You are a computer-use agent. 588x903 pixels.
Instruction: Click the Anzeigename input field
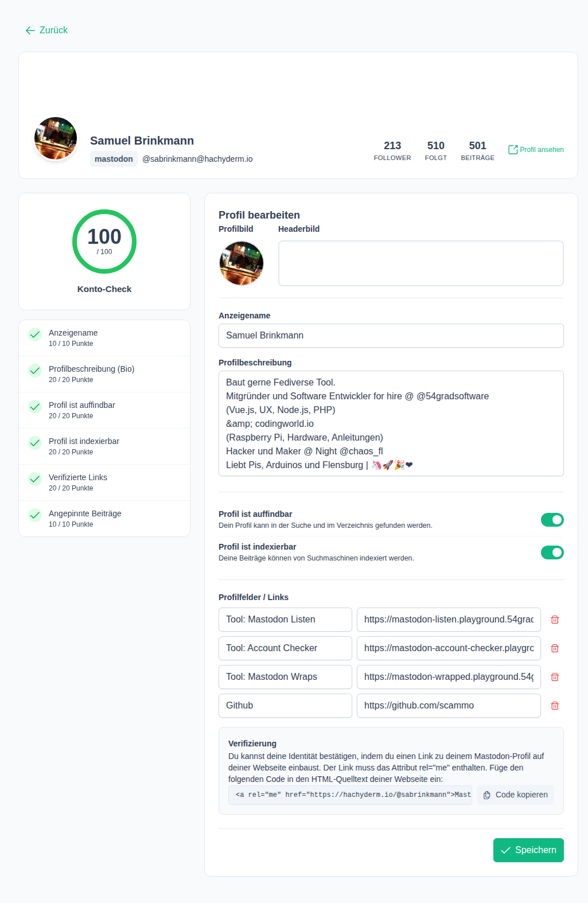pos(391,336)
